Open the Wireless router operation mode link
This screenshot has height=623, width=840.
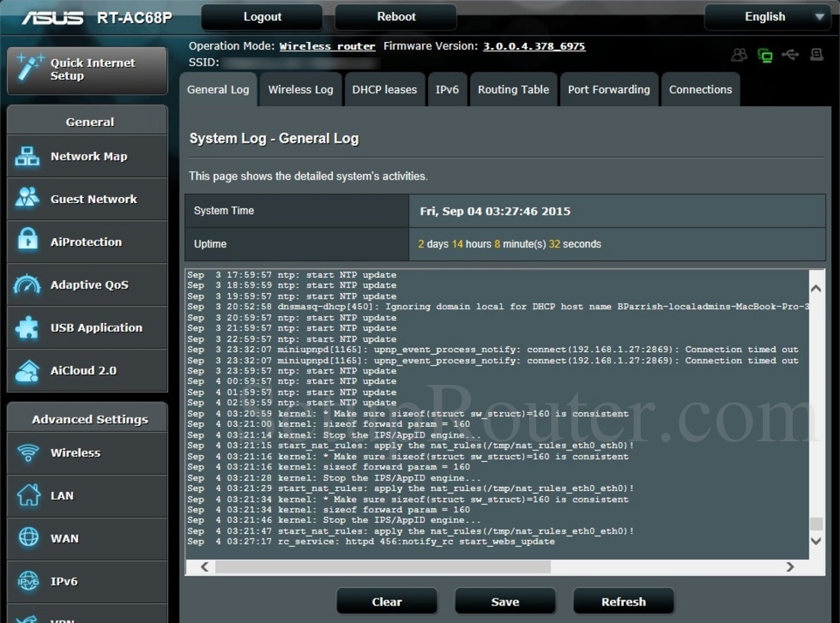tap(328, 46)
